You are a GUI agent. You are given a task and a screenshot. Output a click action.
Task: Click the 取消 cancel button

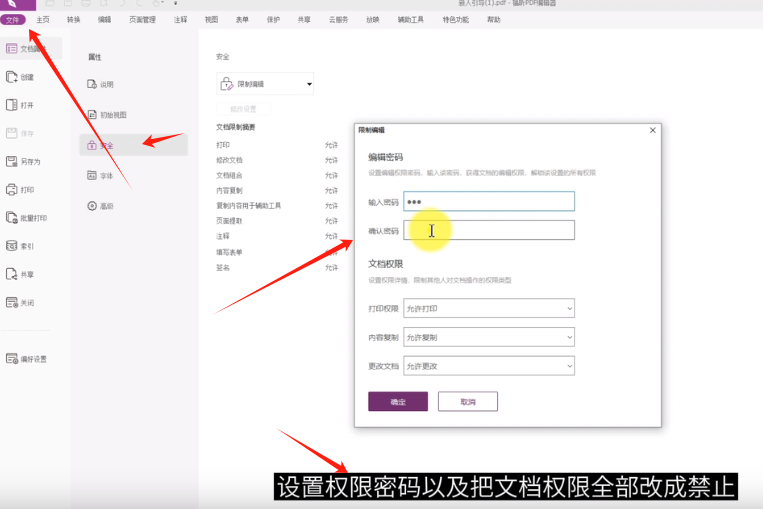pos(468,401)
